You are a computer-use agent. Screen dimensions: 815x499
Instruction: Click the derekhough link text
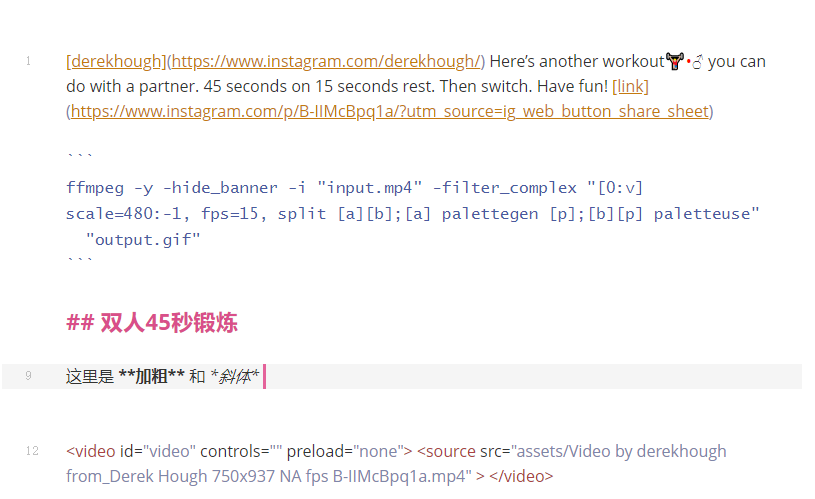115,61
